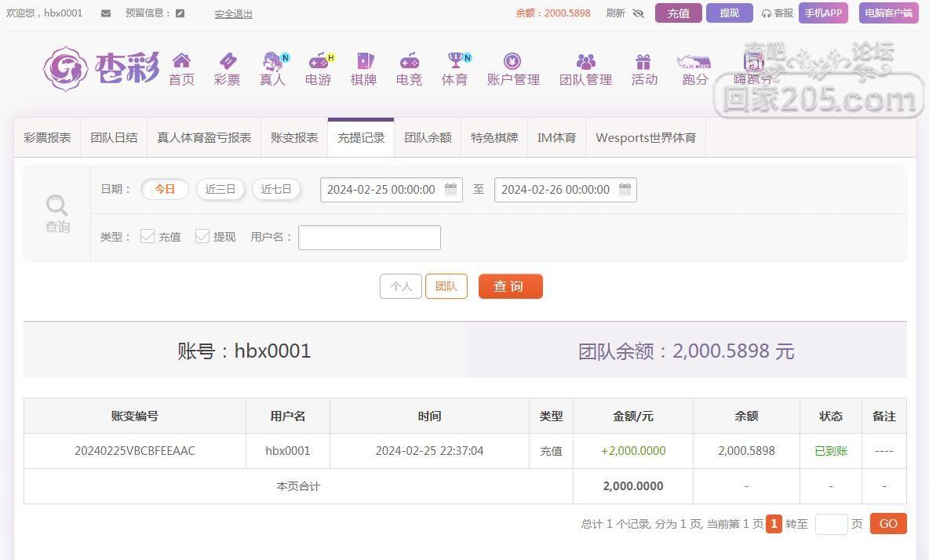Focus the 用户名 input field
929x560 pixels.
click(370, 238)
